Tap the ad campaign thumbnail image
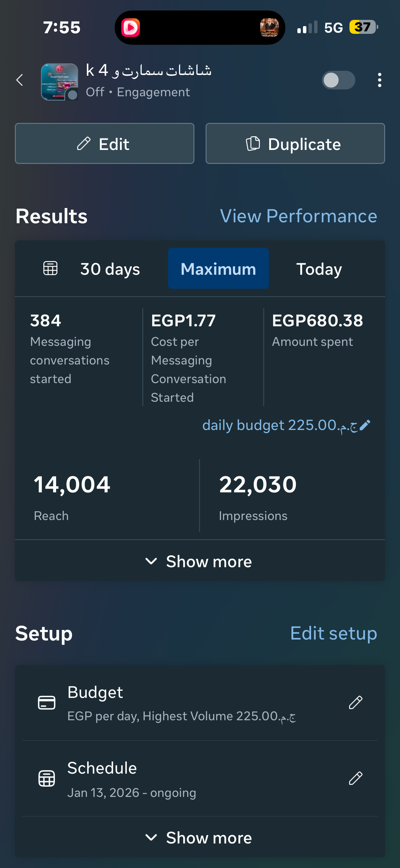Image resolution: width=400 pixels, height=868 pixels. tap(60, 82)
